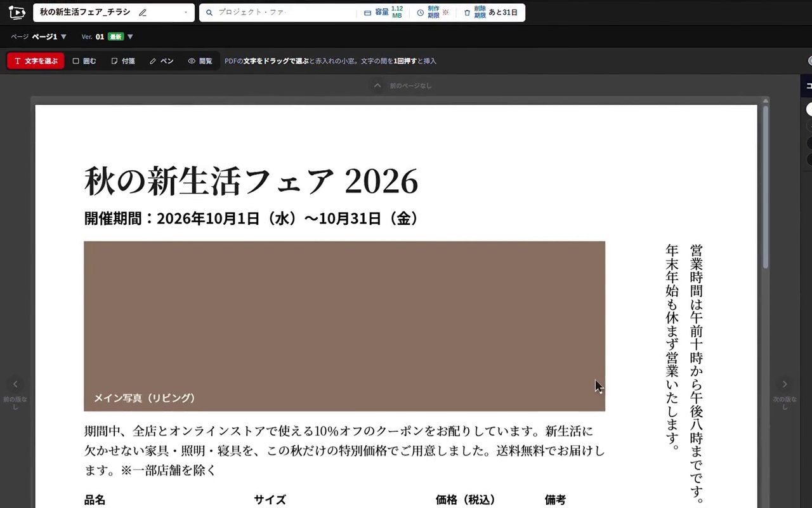Click the 開催期間 date line in the flyer

pos(252,218)
